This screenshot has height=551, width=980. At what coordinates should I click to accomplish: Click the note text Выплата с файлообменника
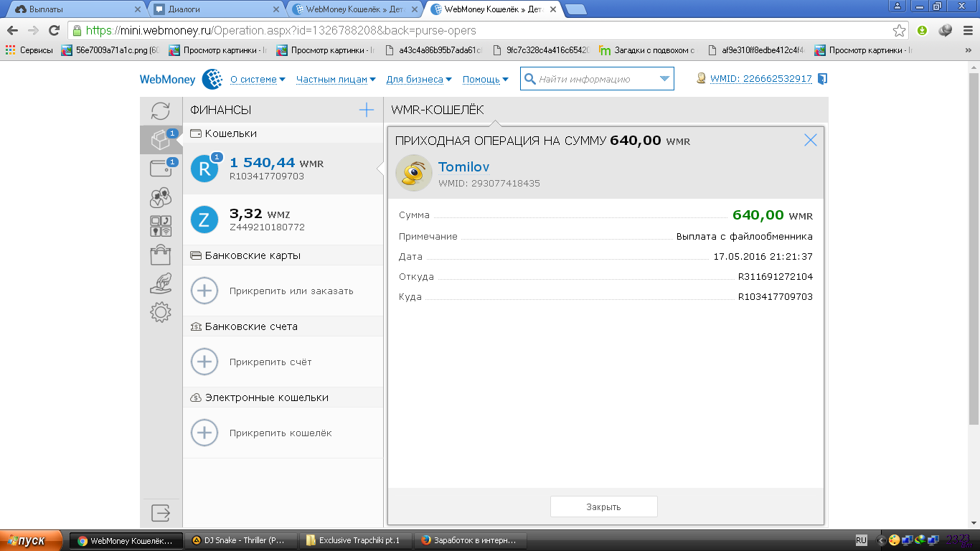pyautogui.click(x=745, y=236)
